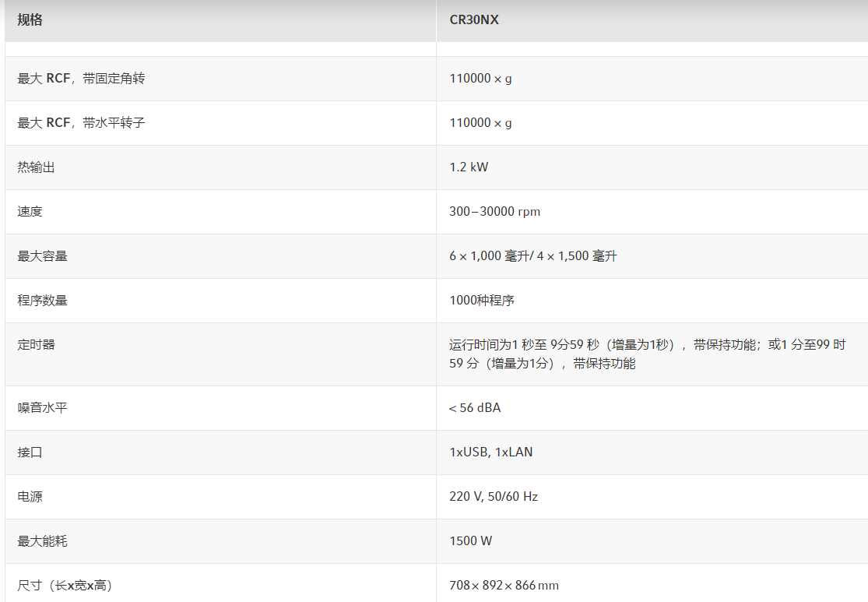Click the < 56 dBA value

point(475,408)
